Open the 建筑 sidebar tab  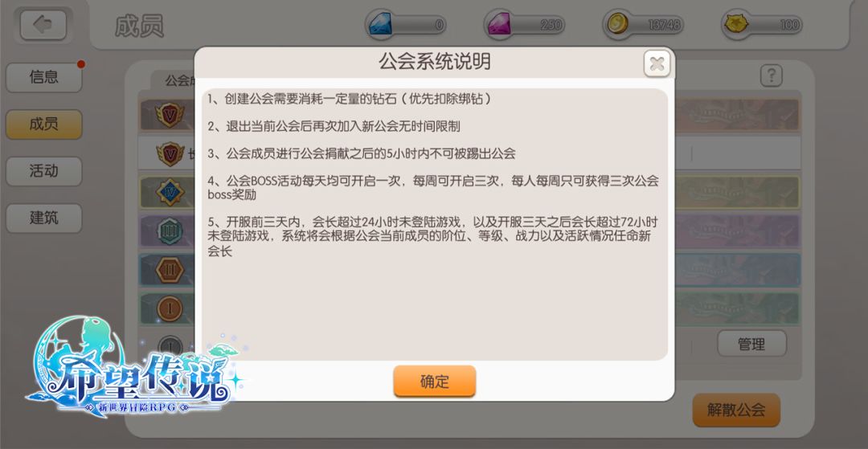pos(43,218)
